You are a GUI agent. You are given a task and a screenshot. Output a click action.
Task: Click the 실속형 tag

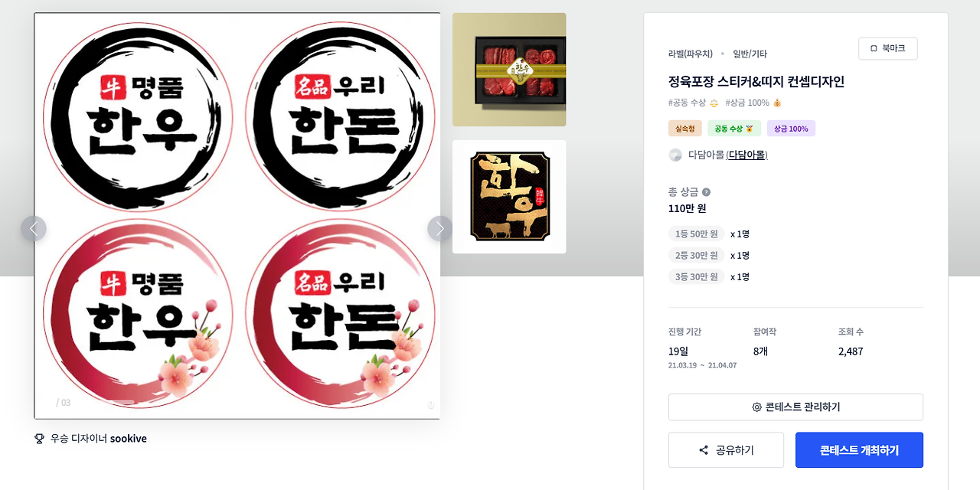[x=685, y=129]
